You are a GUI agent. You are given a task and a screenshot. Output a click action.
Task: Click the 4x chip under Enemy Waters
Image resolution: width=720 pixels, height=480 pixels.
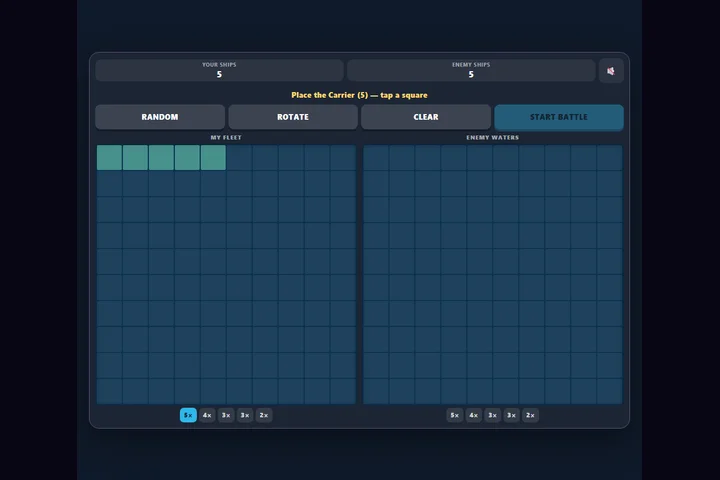click(x=473, y=415)
